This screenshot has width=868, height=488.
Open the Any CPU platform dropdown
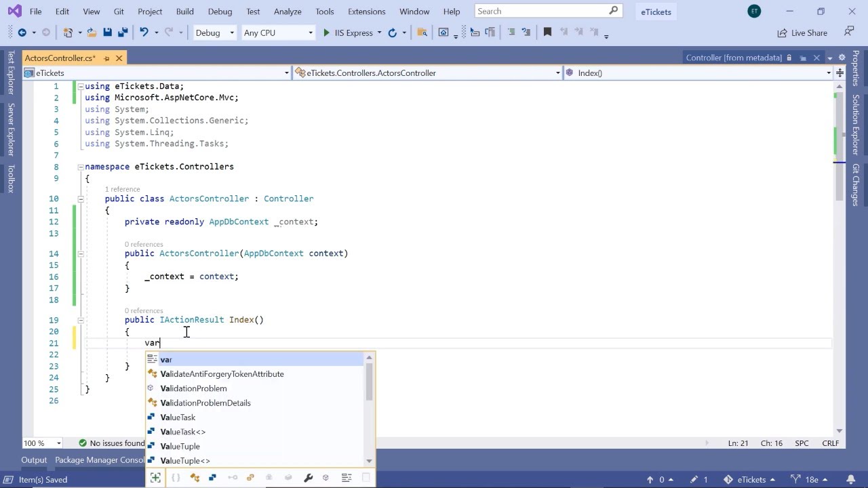(279, 33)
